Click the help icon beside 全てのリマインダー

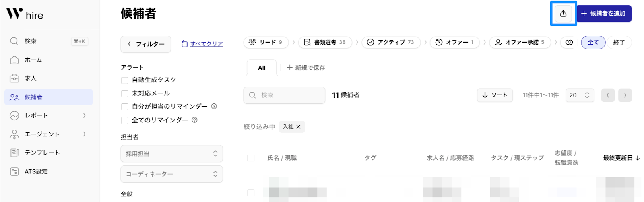194,120
